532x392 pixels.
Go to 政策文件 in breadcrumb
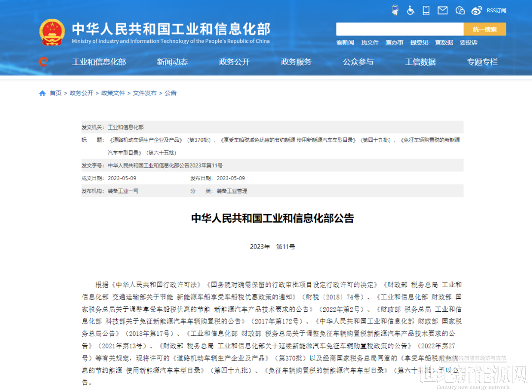(113, 93)
